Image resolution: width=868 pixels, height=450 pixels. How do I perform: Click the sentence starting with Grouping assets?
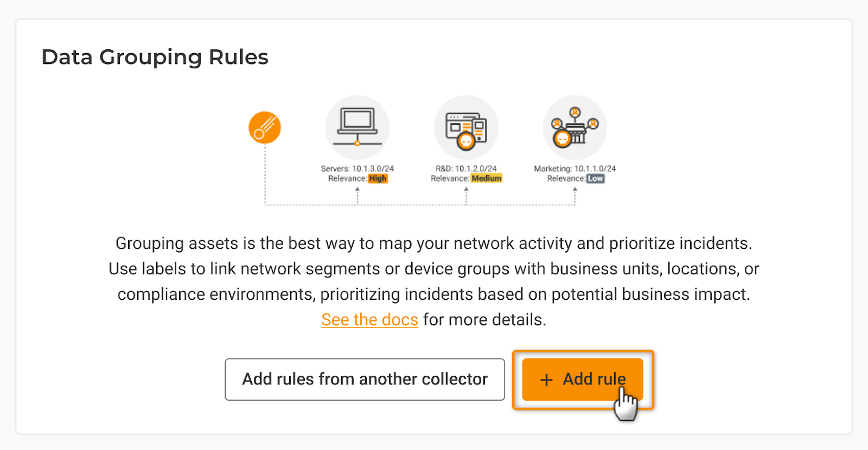point(433,243)
